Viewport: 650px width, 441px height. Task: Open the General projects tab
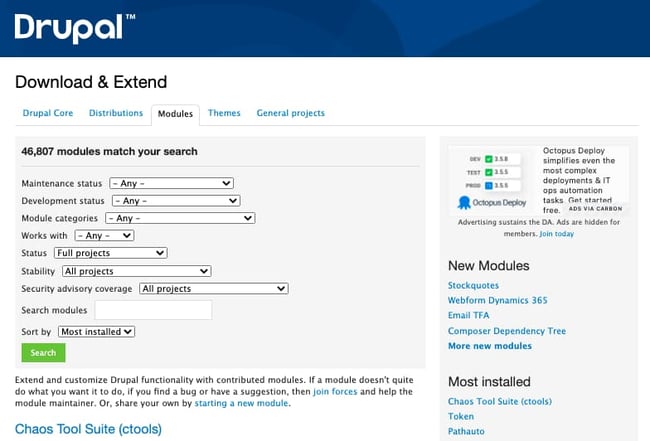coord(291,113)
